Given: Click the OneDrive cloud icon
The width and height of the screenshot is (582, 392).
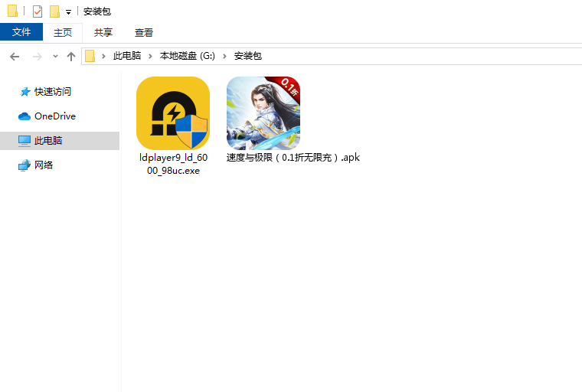Looking at the screenshot, I should [x=25, y=116].
